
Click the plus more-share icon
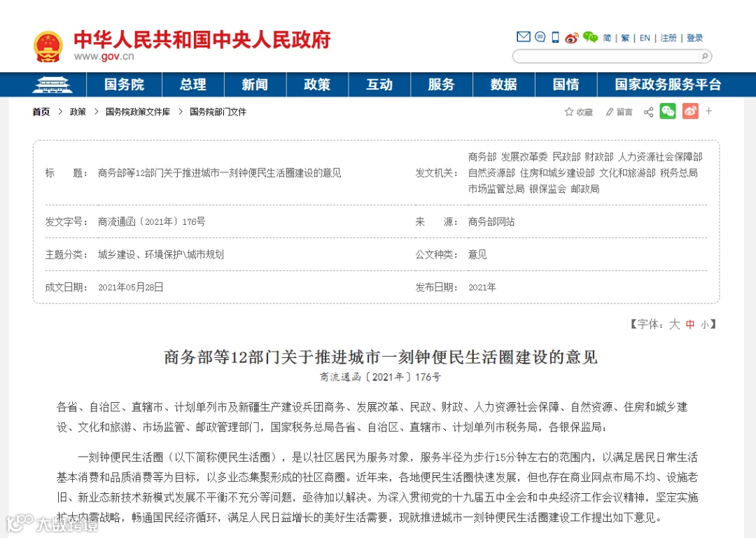pos(708,111)
